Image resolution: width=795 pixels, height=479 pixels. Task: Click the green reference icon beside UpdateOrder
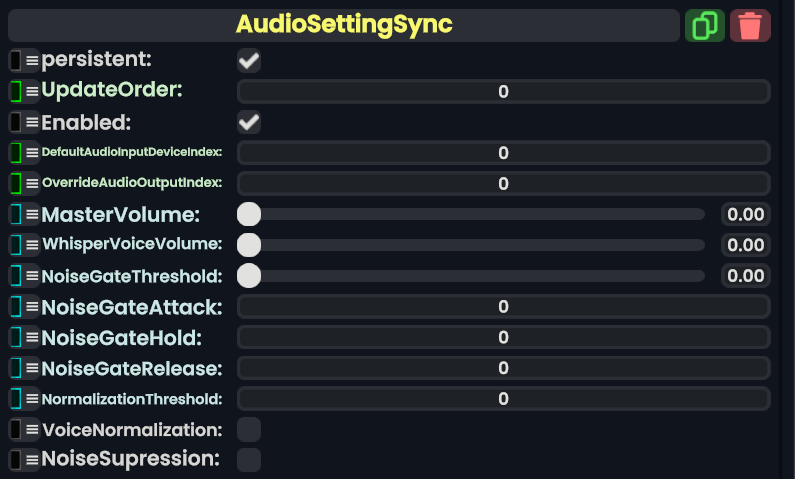tap(16, 91)
